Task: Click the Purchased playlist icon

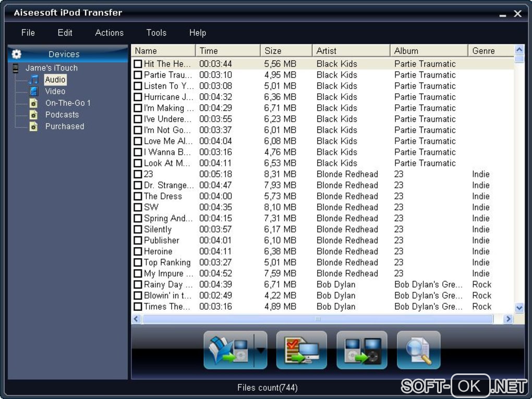Action: pos(33,127)
